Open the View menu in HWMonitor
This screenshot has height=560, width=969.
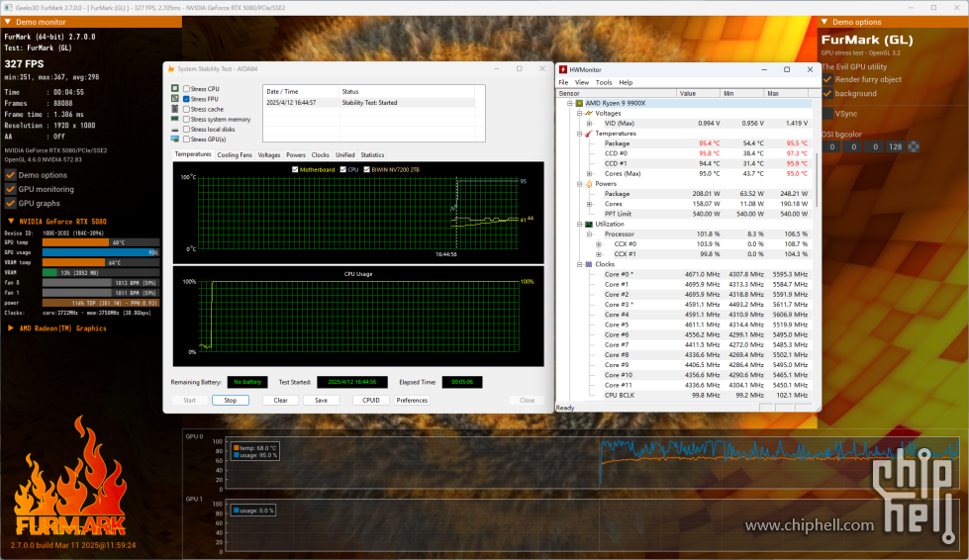[x=582, y=82]
